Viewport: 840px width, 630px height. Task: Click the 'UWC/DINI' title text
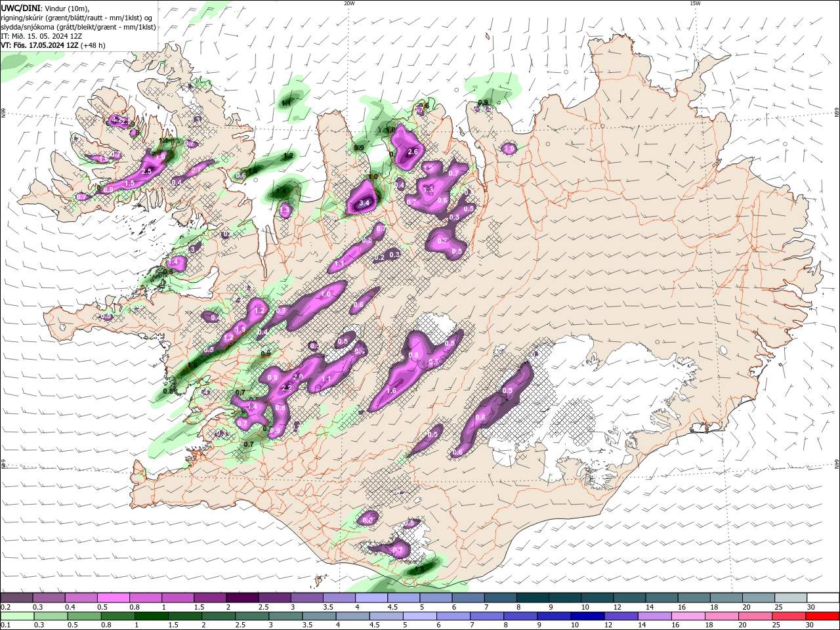[20, 8]
